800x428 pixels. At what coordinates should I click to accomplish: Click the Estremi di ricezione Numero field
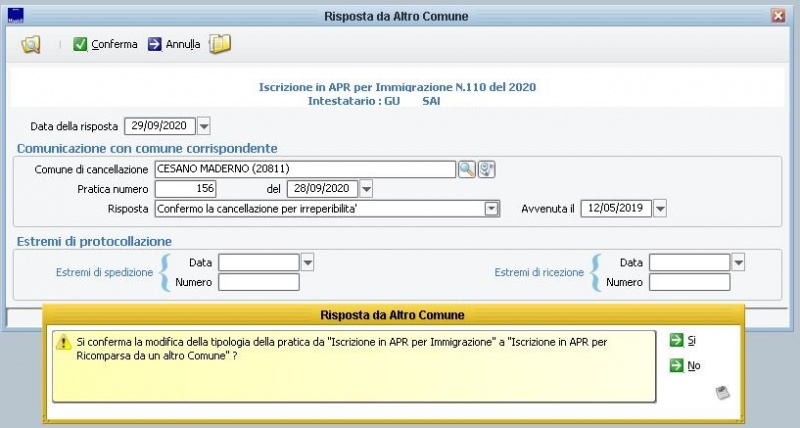pos(689,282)
